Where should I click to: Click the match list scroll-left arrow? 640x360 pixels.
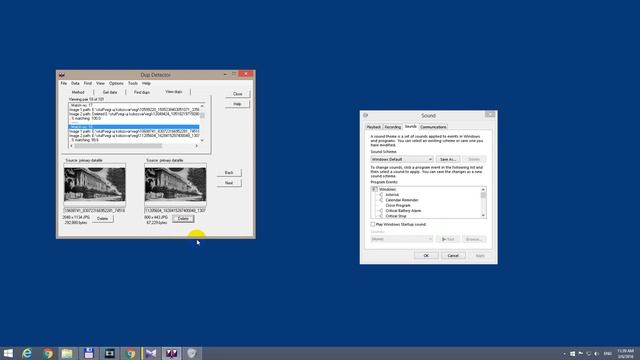point(71,146)
